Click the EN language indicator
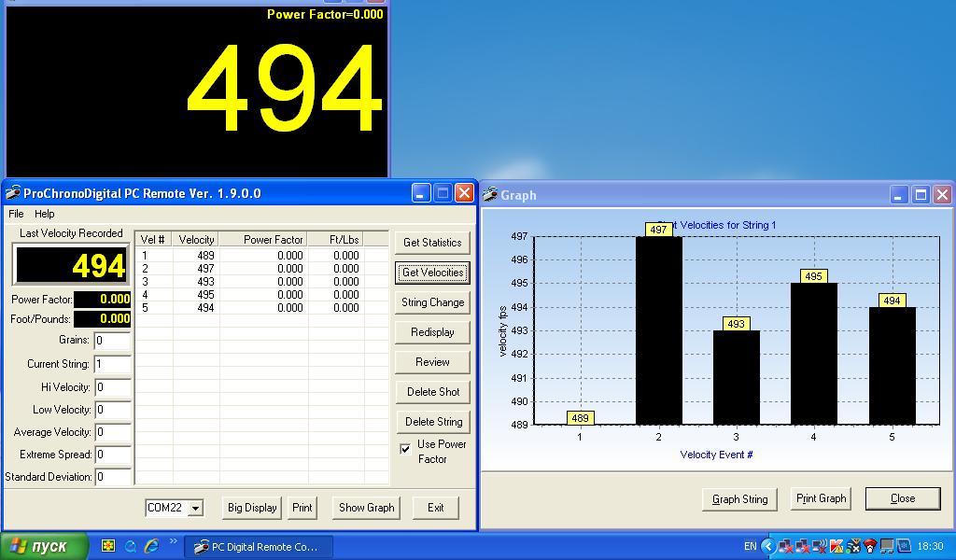Screen dimensions: 956x560 750,546
